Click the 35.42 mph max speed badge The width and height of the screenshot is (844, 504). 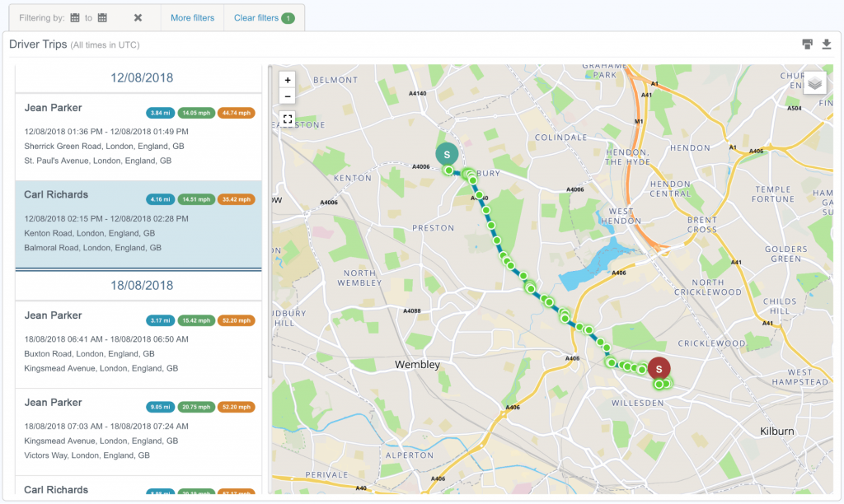tap(237, 199)
